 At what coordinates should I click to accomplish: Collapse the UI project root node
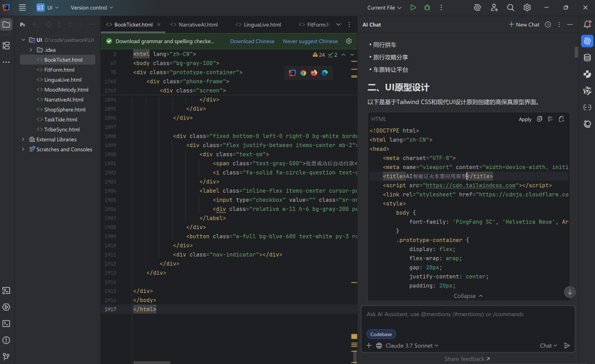pyautogui.click(x=23, y=40)
